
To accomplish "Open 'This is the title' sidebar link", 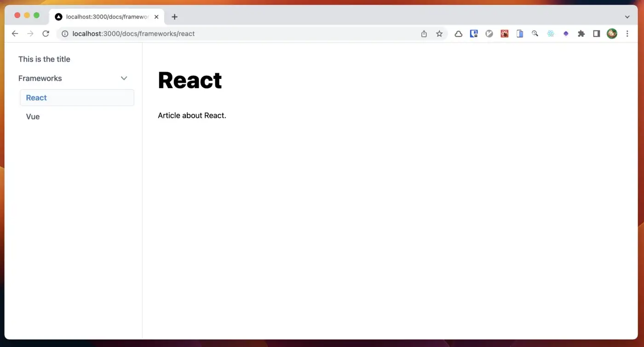I will pyautogui.click(x=44, y=59).
